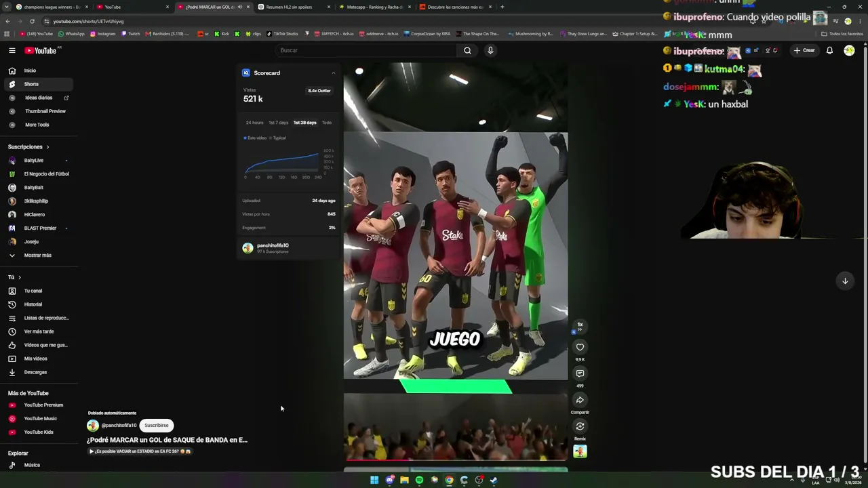Start voice search with the microphone
868x488 pixels.
point(490,50)
